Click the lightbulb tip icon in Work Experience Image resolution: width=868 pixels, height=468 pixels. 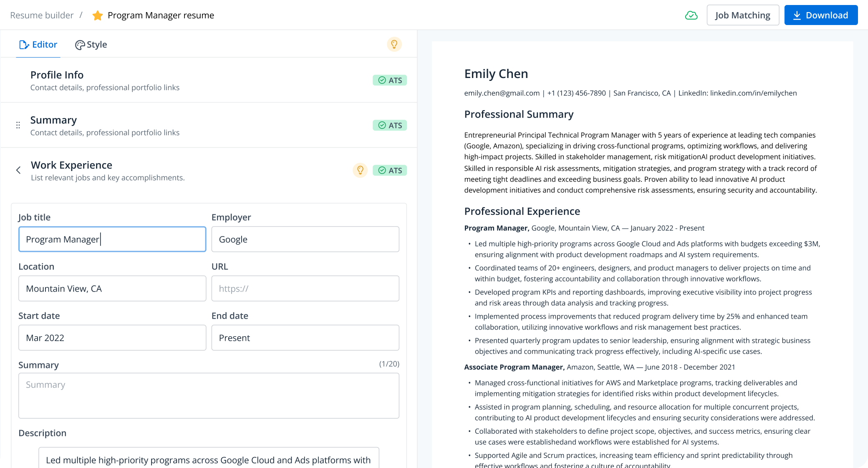360,170
